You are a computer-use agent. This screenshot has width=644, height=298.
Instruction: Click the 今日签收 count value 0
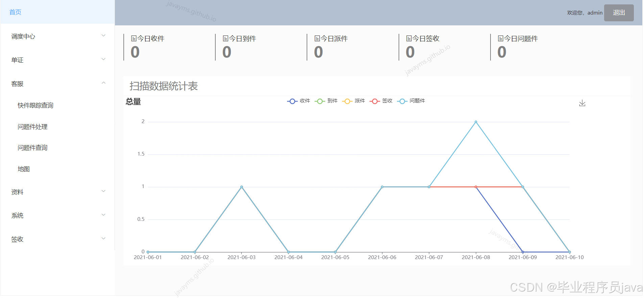pos(410,52)
